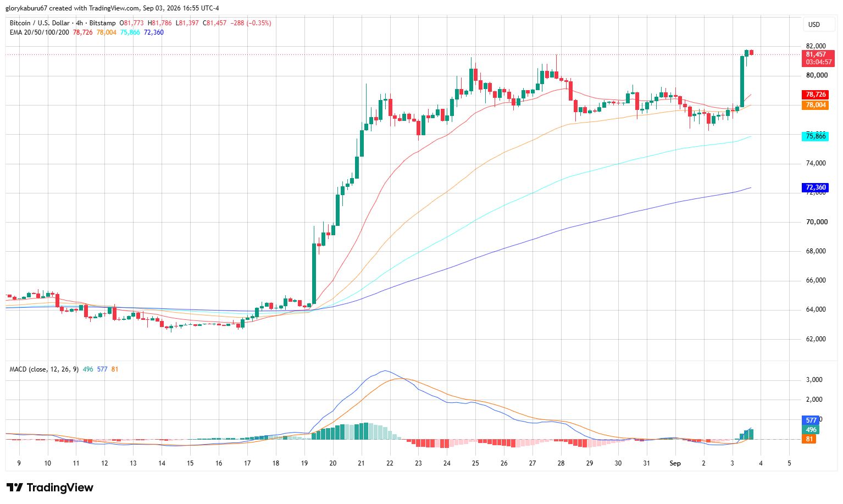Click the EMA 20/50/100/200 indicator legend
This screenshot has width=843, height=504.
39,32
